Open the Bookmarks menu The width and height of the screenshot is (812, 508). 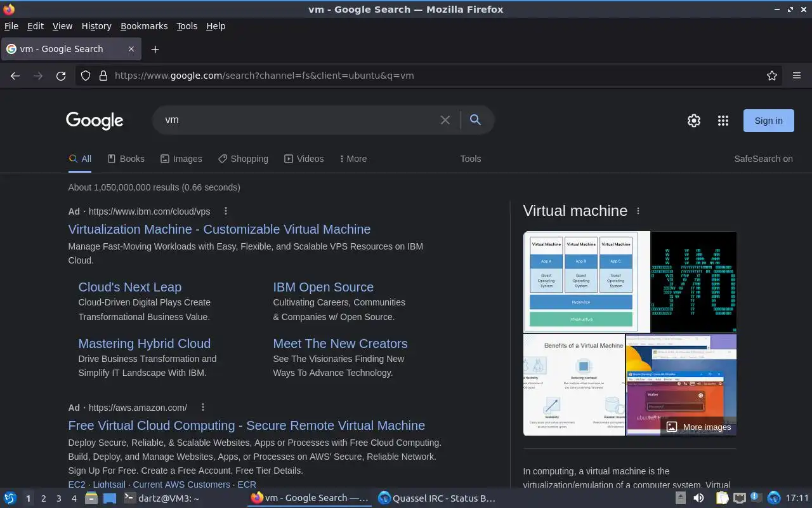tap(144, 26)
